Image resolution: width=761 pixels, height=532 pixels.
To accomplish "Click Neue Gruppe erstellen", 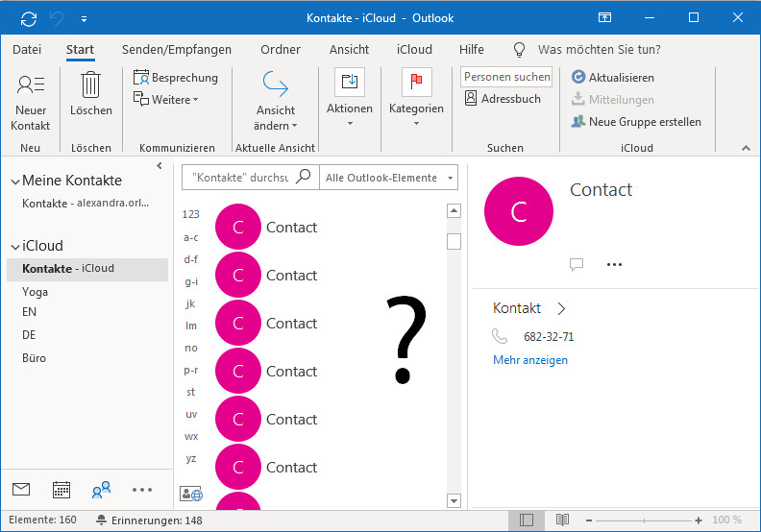I will pos(636,122).
